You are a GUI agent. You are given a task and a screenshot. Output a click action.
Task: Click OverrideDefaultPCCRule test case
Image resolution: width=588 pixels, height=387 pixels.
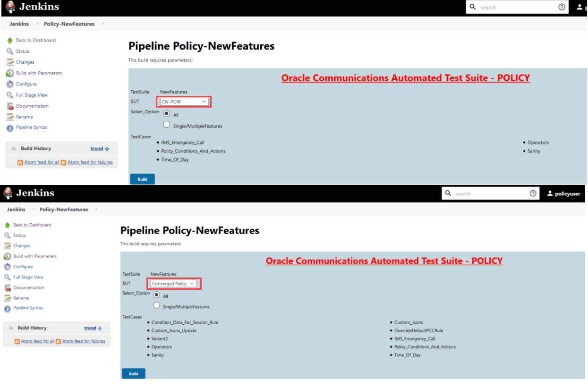pos(419,331)
